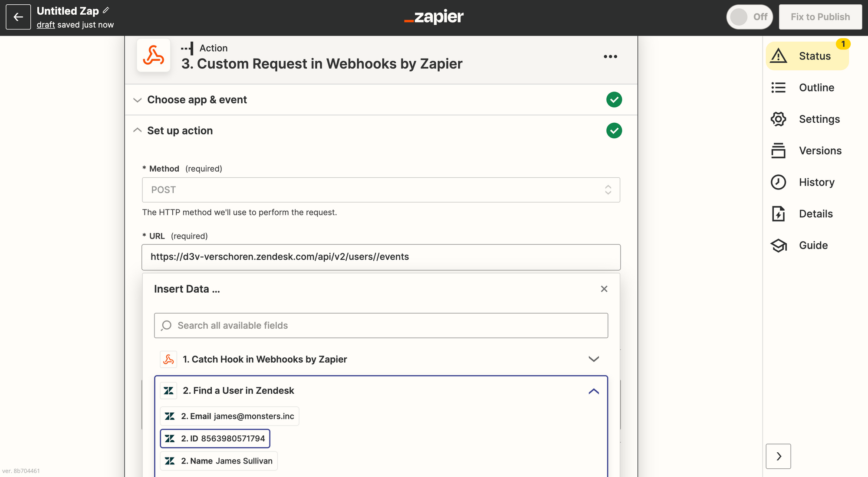Click the pencil icon to rename Zap

point(106,10)
